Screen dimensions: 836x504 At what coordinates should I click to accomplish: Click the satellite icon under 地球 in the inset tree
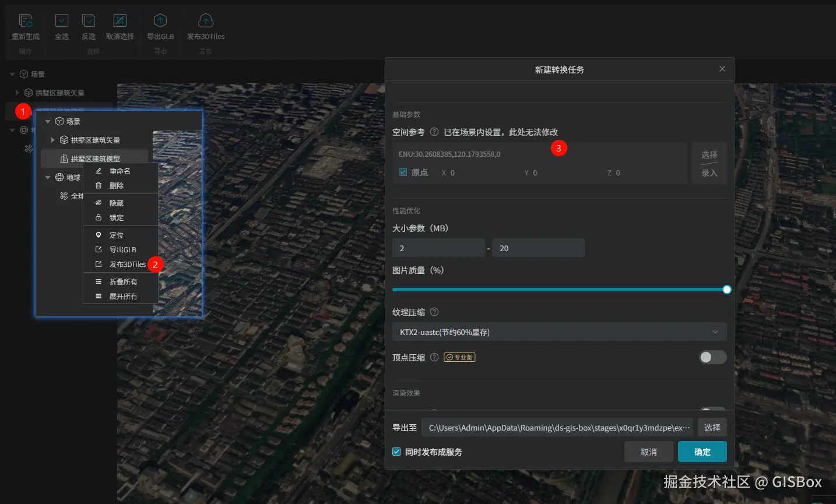coord(64,196)
